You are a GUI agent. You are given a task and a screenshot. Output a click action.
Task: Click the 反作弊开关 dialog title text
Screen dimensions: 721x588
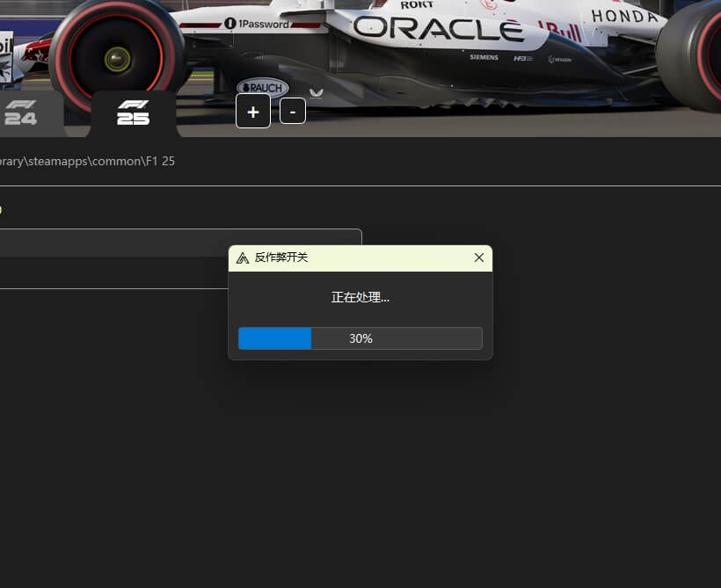(x=281, y=258)
